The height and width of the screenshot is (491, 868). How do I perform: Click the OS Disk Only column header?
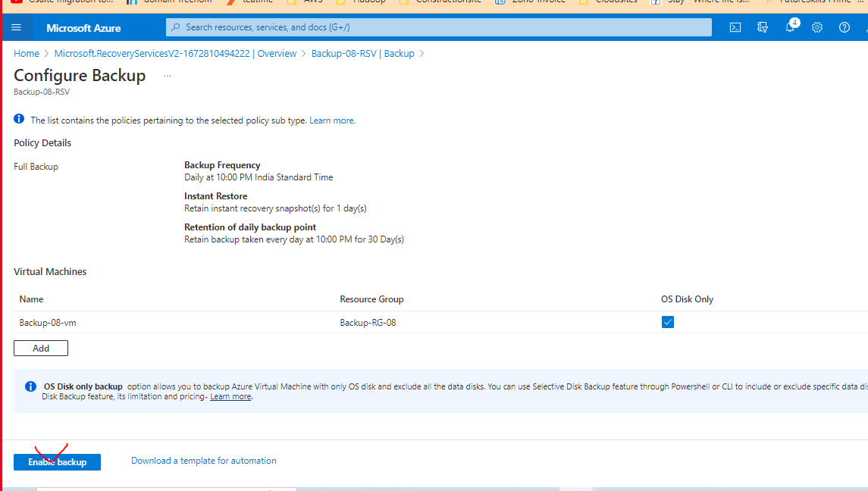[x=687, y=299]
